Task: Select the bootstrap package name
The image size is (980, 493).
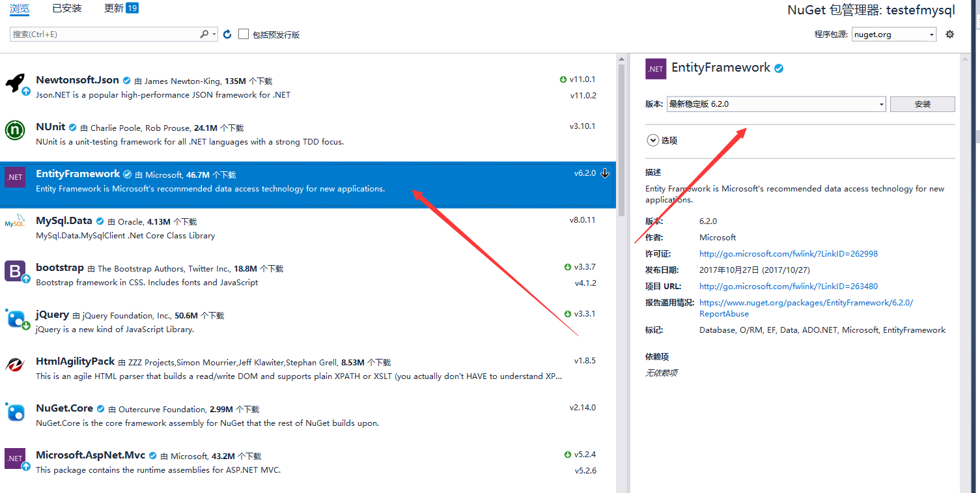Action: (x=60, y=268)
